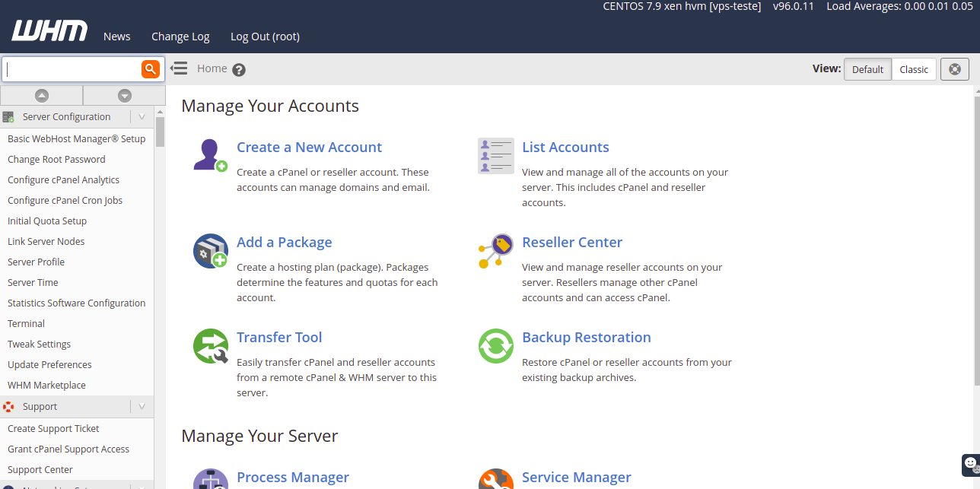Click the Service Manager wrench icon
The width and height of the screenshot is (980, 489).
click(496, 479)
